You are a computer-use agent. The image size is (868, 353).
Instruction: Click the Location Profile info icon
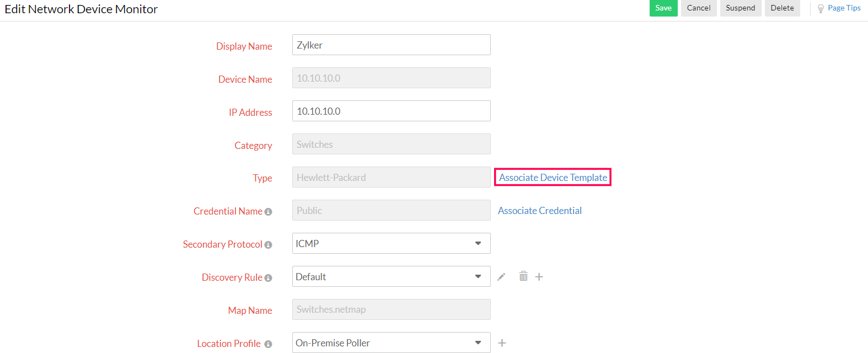tap(269, 344)
